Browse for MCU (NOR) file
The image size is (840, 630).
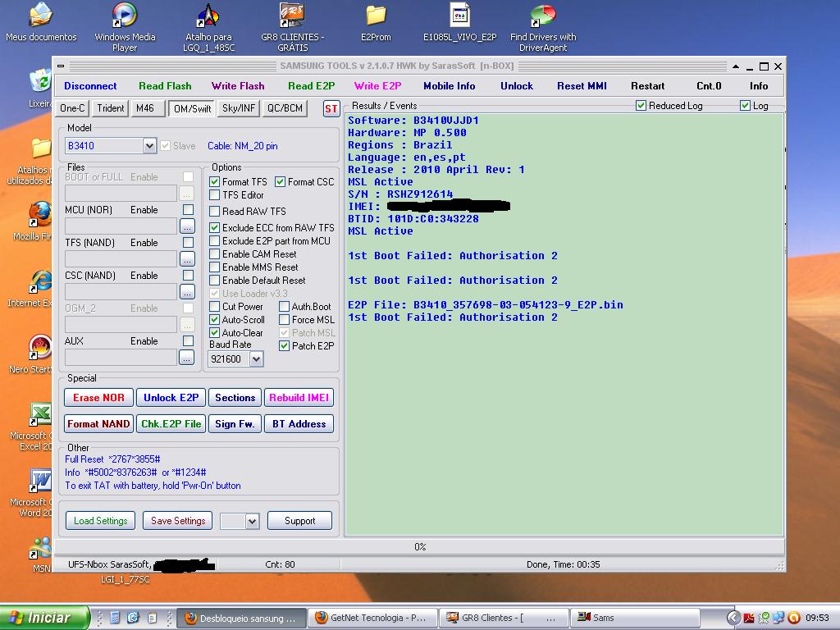[187, 226]
